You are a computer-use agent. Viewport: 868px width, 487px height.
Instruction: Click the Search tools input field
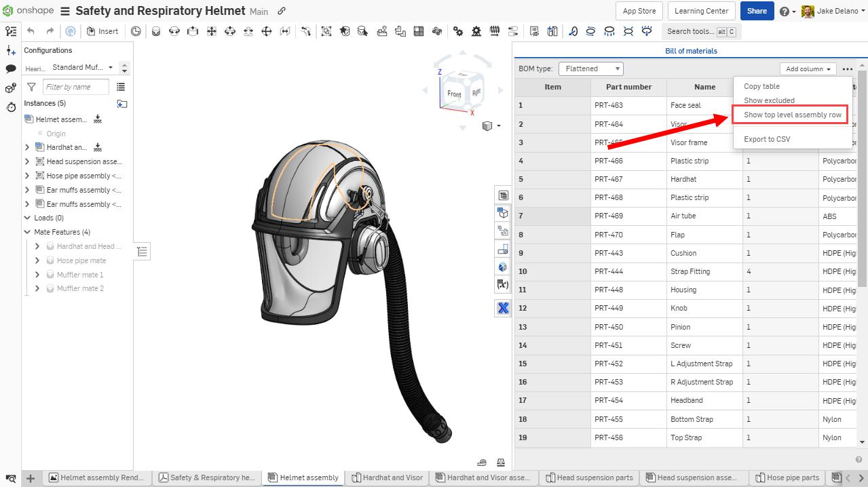tap(694, 31)
